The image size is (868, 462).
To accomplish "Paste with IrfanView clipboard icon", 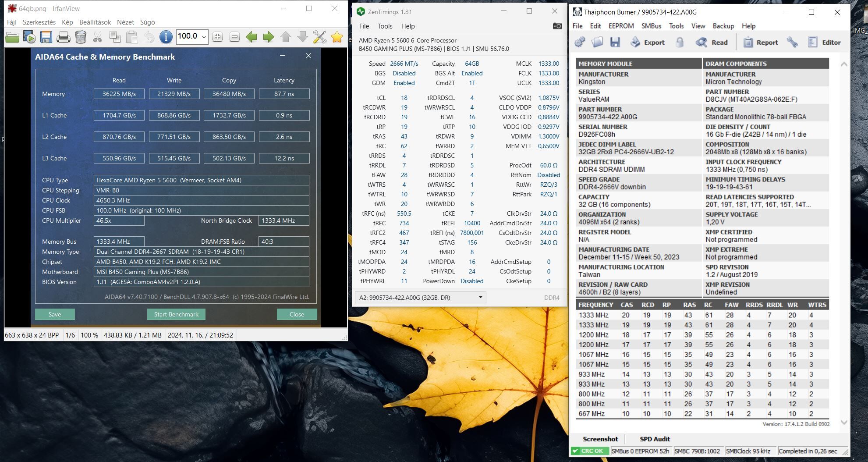I will [132, 37].
